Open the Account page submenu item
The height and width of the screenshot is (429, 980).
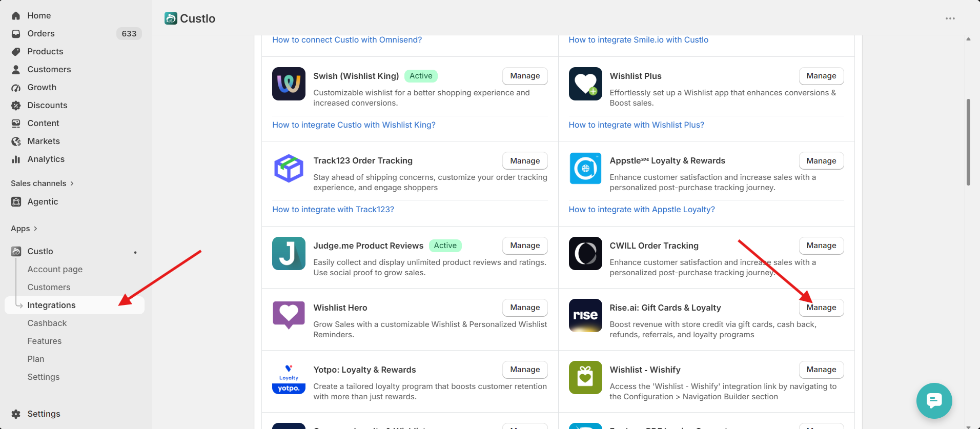point(55,270)
